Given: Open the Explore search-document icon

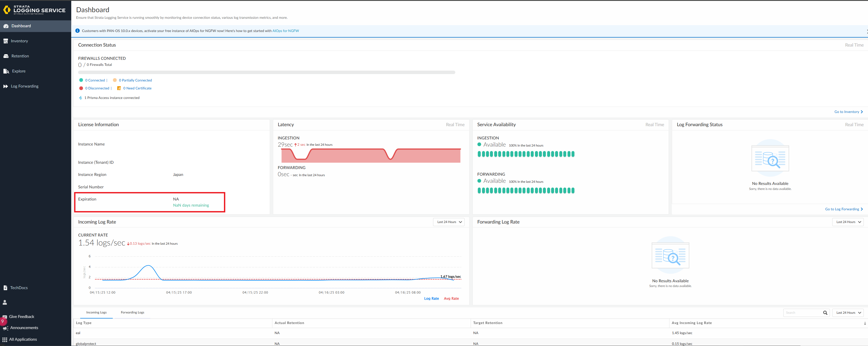Looking at the screenshot, I should 6,71.
